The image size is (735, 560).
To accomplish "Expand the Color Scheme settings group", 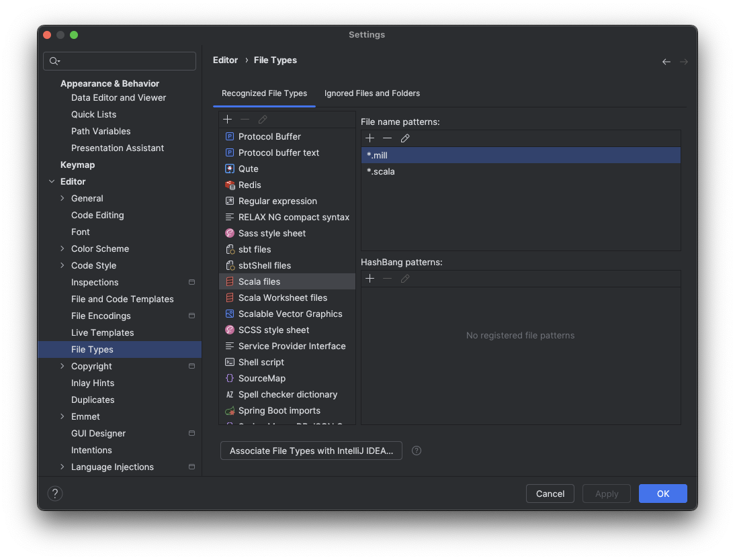I will point(61,248).
